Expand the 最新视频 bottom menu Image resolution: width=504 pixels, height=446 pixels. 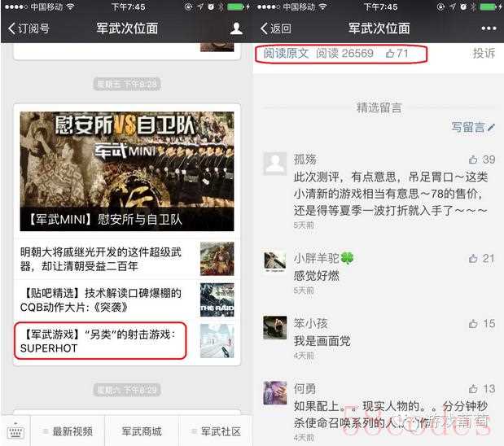click(x=68, y=431)
